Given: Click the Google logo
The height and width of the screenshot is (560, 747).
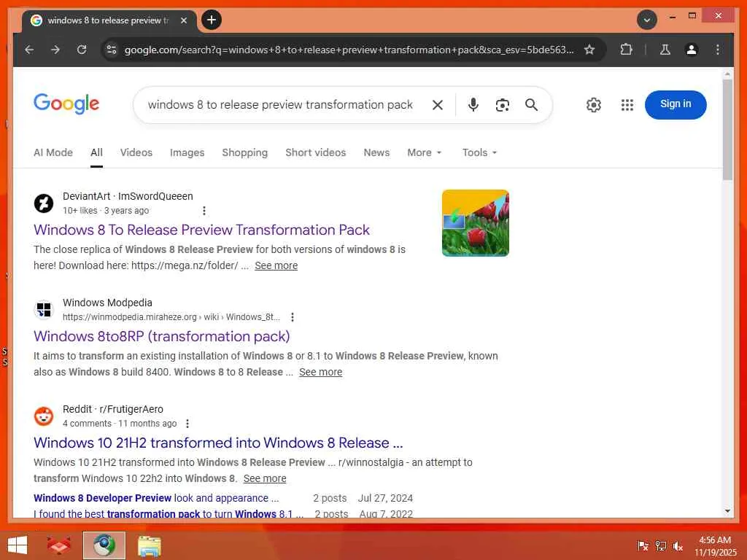Looking at the screenshot, I should pos(66,104).
